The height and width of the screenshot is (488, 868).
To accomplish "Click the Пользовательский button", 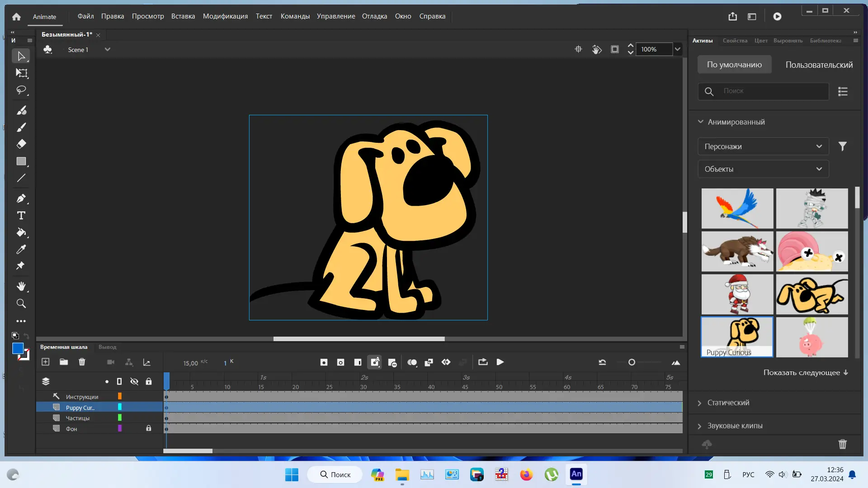I will [819, 65].
